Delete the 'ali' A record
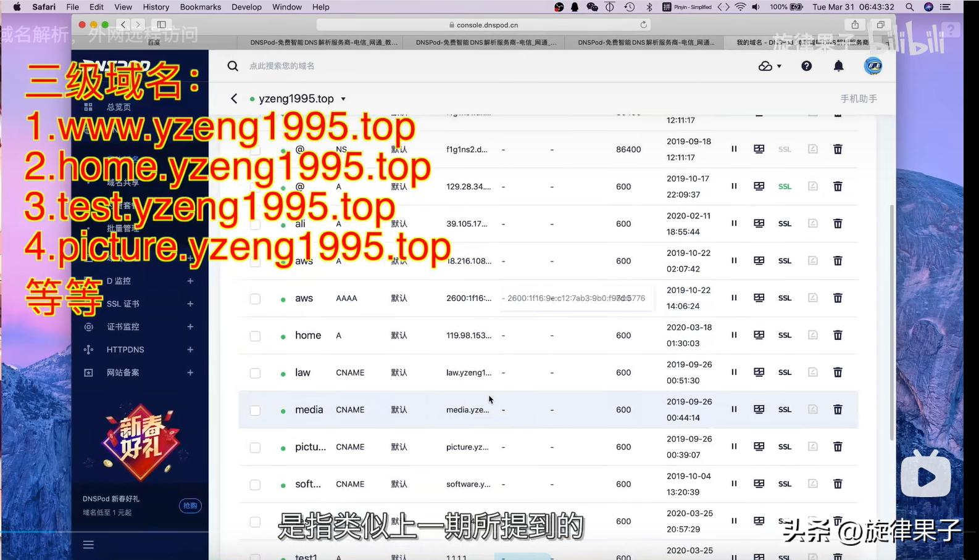 pos(838,223)
